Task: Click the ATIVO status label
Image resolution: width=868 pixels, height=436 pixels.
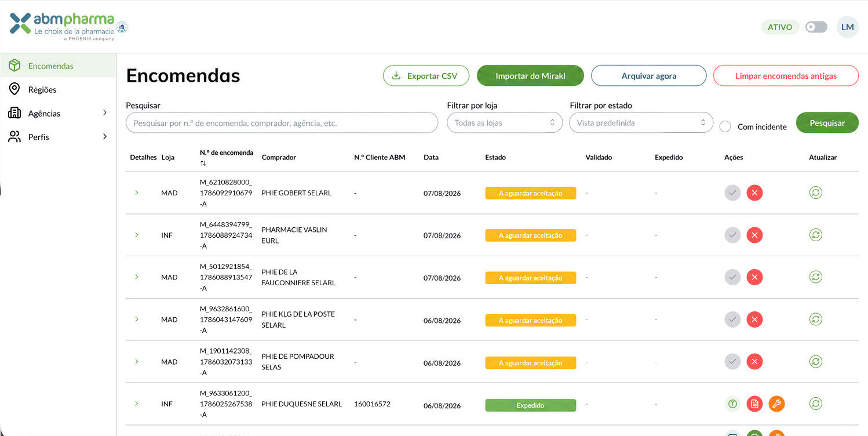Action: tap(780, 27)
